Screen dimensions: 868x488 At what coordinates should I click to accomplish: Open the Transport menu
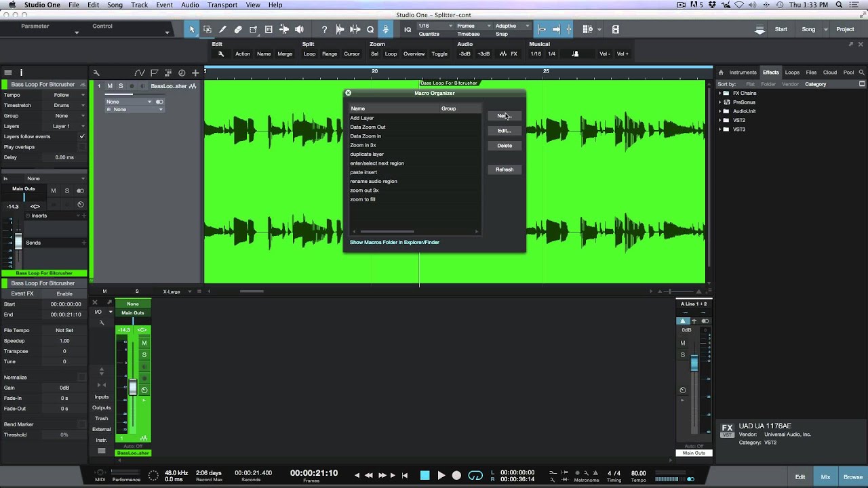pos(222,5)
